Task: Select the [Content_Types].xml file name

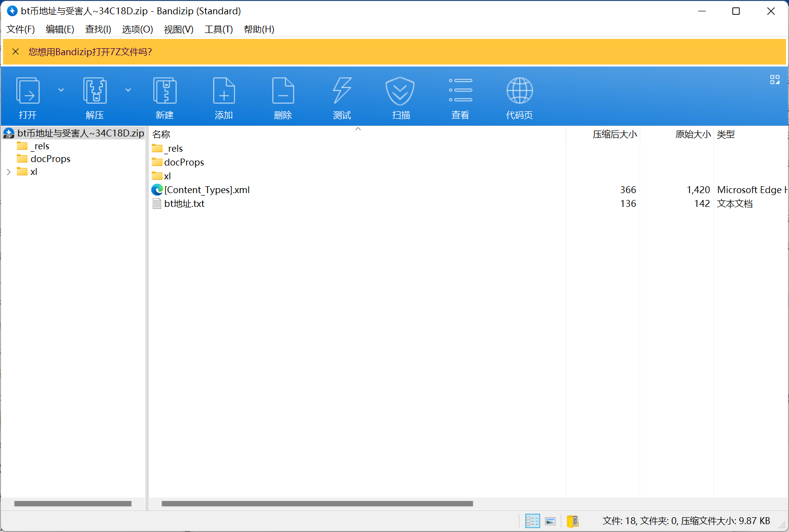Action: 207,190
